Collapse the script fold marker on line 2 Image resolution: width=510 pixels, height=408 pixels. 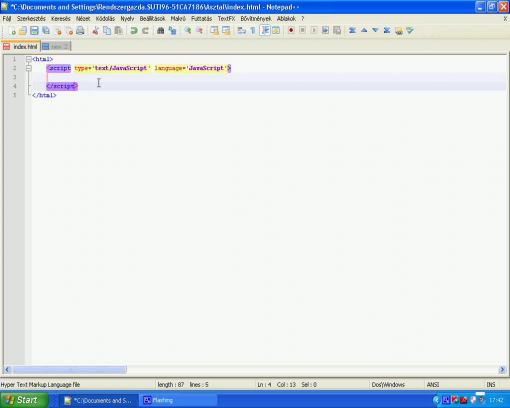[x=29, y=68]
